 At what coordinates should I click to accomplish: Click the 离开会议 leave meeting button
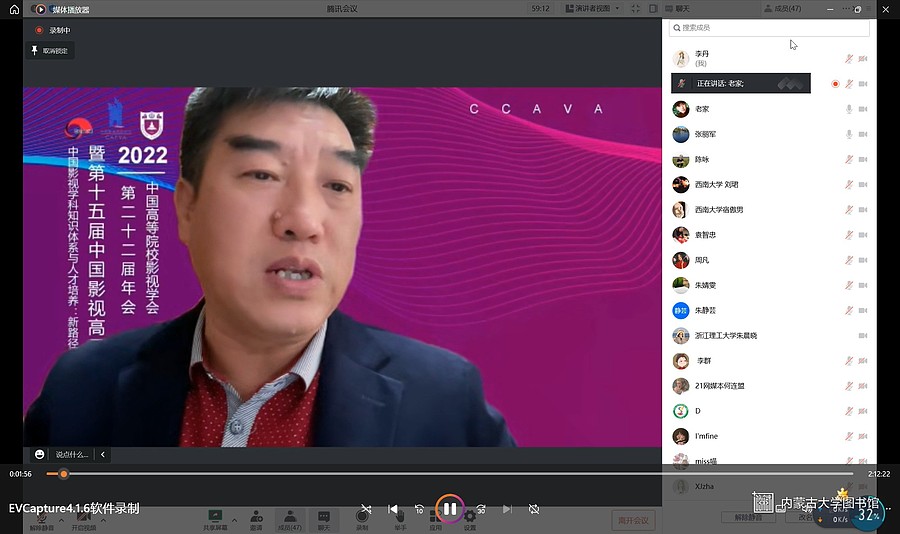click(x=633, y=520)
